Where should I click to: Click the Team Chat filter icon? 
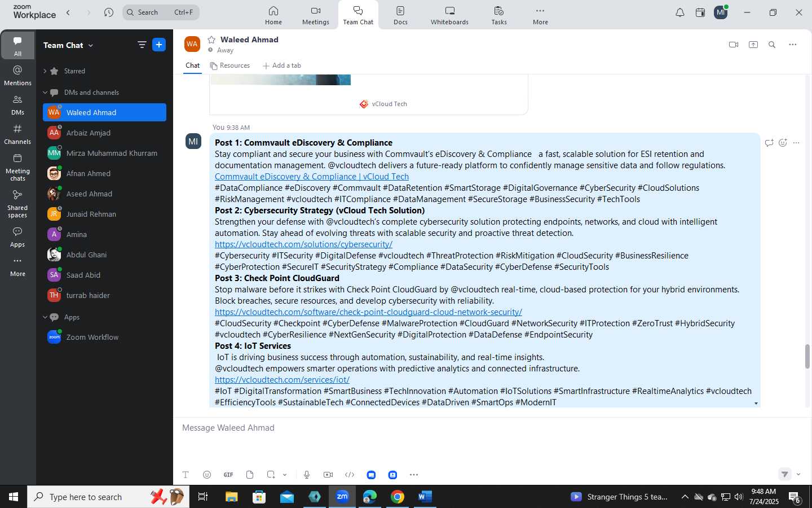click(x=142, y=45)
